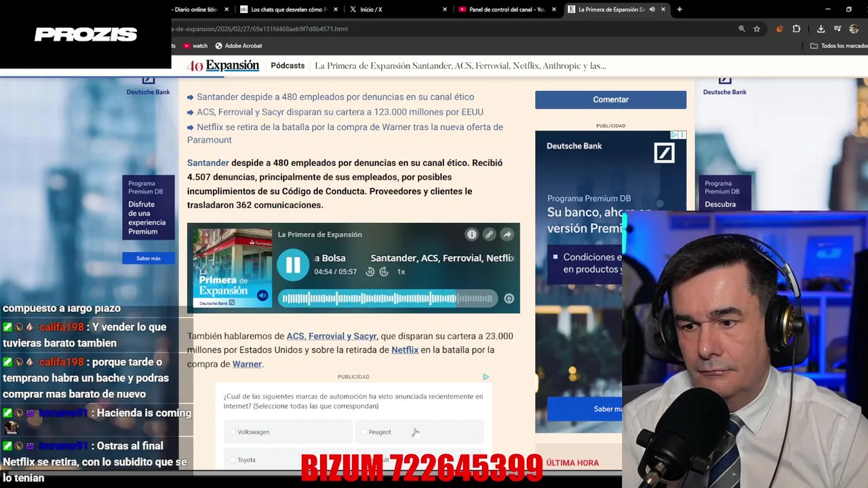Open the Warner link in the paragraph

(x=247, y=364)
